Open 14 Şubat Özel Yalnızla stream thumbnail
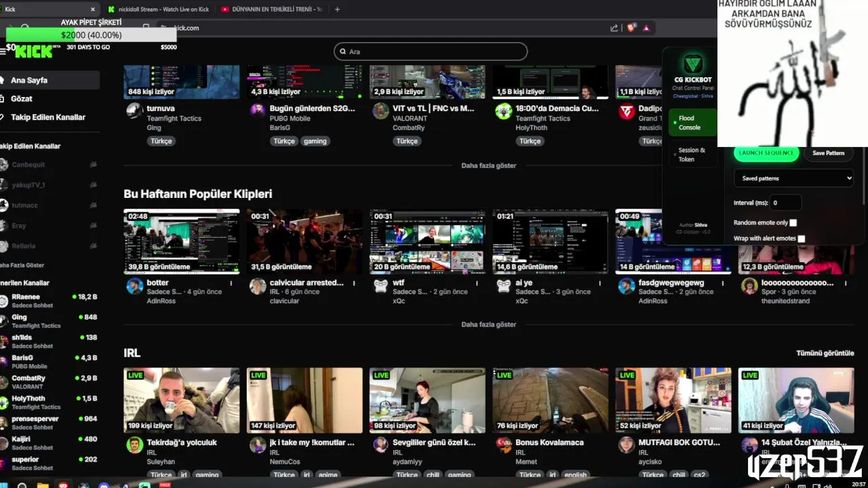Screen dimensions: 868x488 coord(796,401)
